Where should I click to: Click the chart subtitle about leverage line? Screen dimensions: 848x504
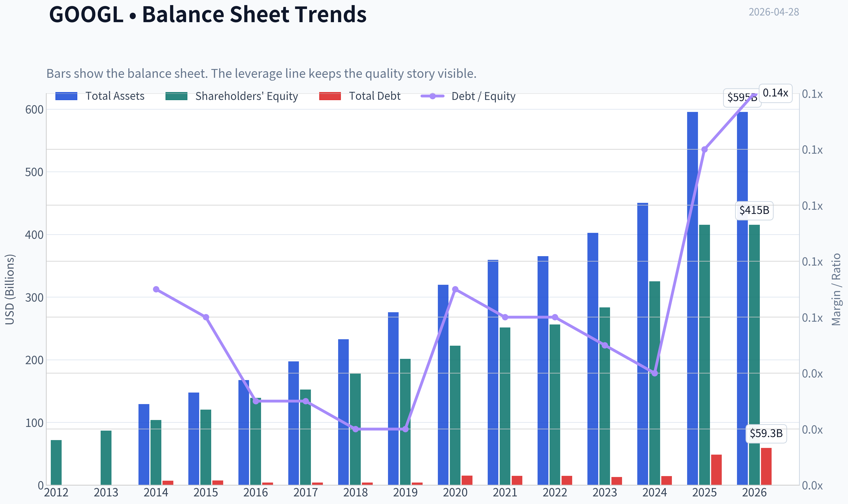pos(262,74)
